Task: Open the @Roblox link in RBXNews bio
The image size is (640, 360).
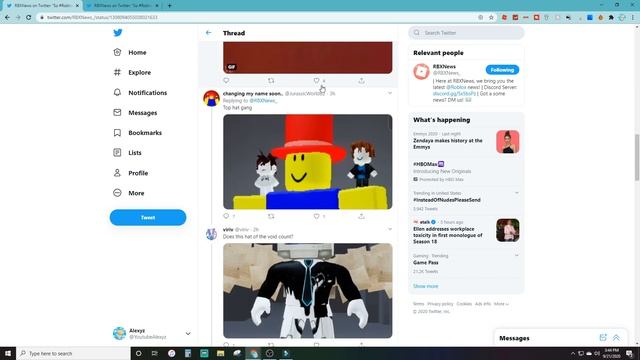Action: [x=456, y=87]
